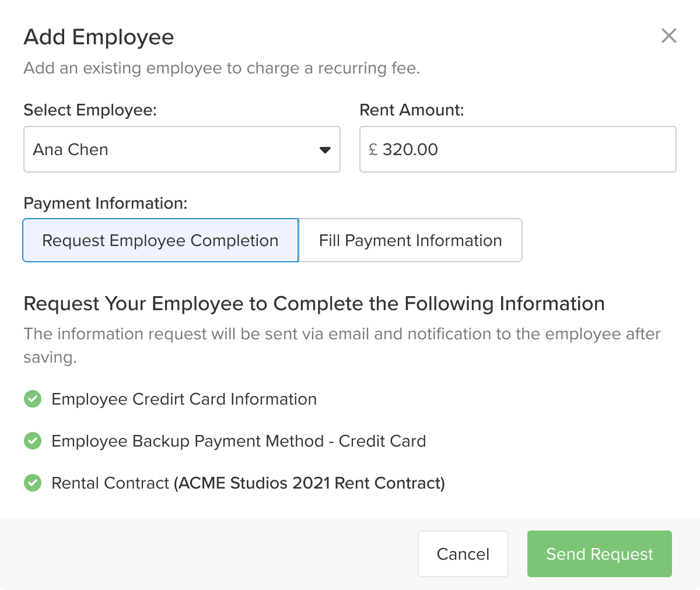
Task: Click the green check beside Employee Credirt Card Information
Action: (x=33, y=399)
